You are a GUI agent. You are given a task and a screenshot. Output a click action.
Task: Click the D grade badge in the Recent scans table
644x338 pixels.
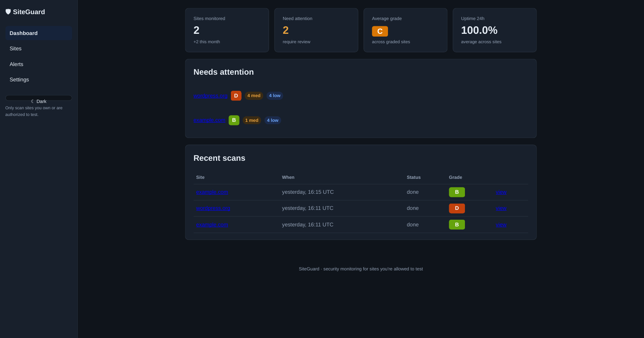[x=457, y=208]
